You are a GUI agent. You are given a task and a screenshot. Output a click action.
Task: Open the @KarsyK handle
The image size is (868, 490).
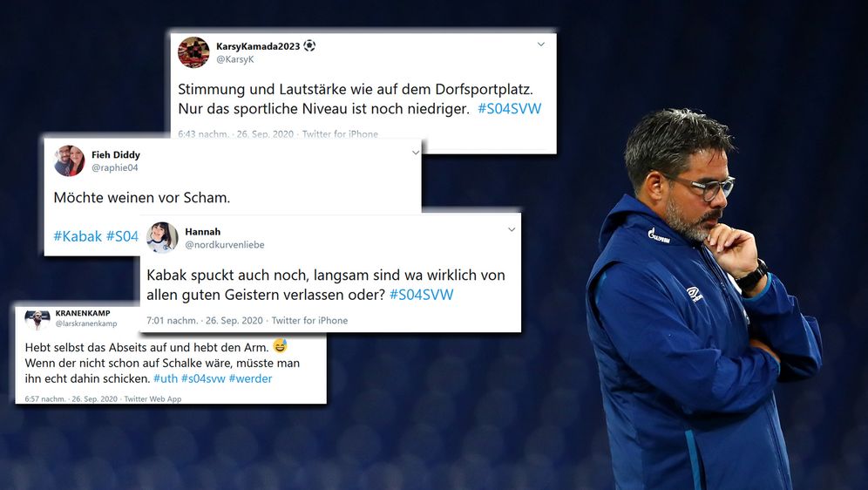(234, 59)
